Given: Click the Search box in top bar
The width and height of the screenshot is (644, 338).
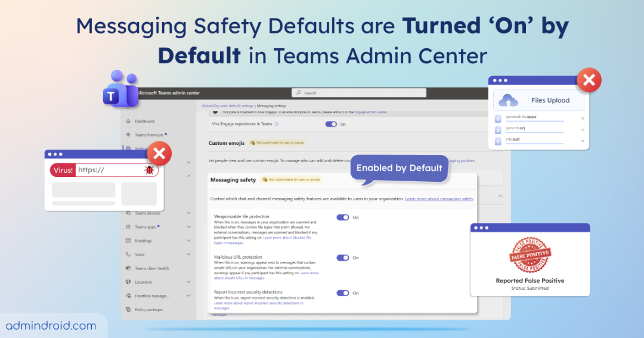Looking at the screenshot, I should pyautogui.click(x=359, y=93).
